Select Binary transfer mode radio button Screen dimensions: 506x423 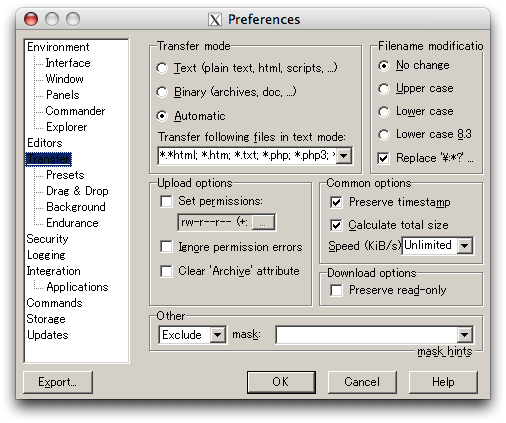[162, 92]
